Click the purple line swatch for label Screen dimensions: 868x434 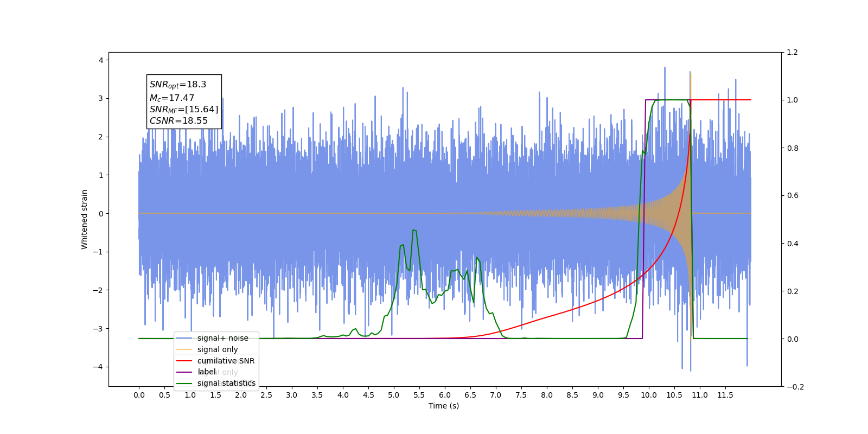[x=184, y=372]
